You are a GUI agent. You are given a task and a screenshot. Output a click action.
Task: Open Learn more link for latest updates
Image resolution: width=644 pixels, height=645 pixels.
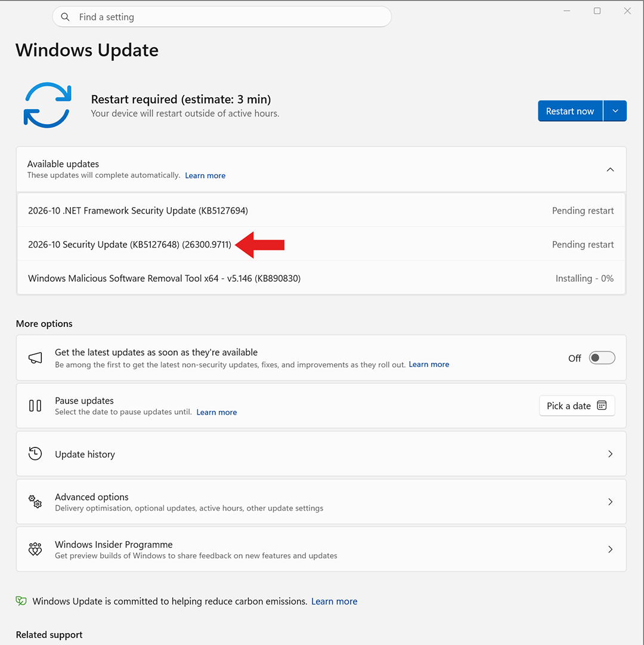429,365
